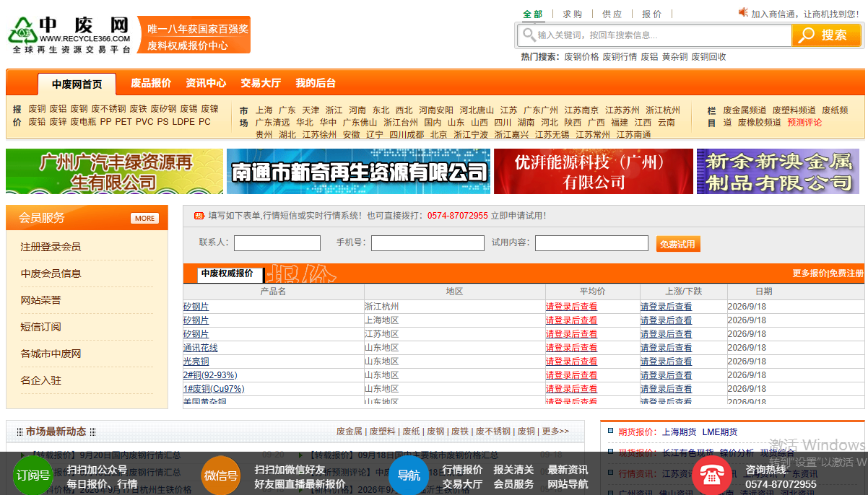Open the 我的后台 nav menu
Viewport: 868px width, 495px height.
coord(316,83)
